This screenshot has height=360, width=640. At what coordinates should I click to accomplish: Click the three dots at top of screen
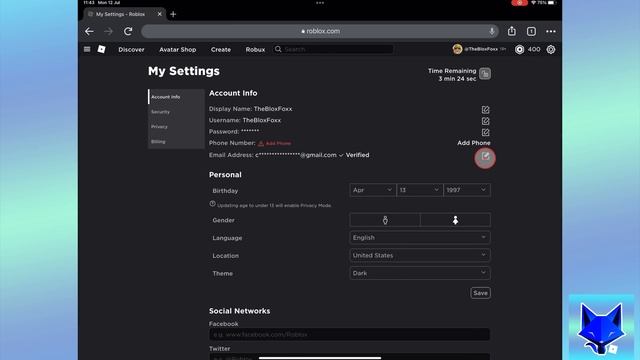320,3
